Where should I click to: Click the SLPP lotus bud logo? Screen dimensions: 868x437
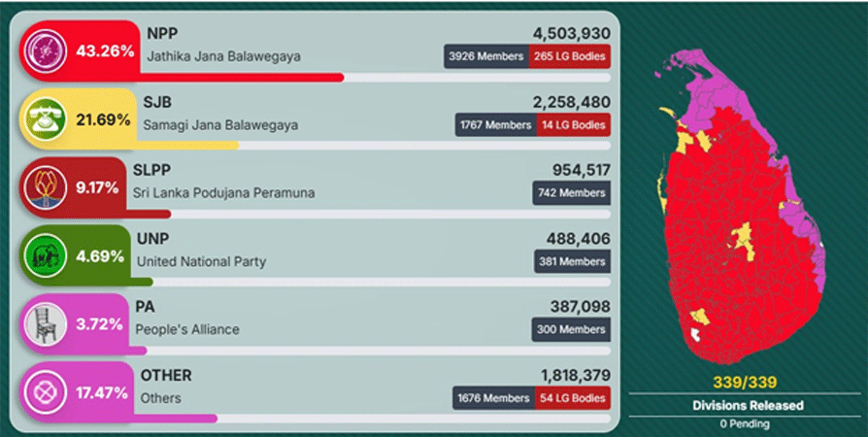click(46, 188)
